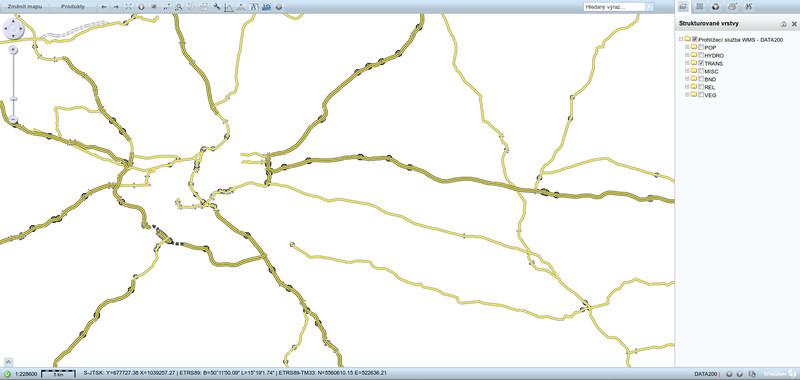Expand the REL layer folder
This screenshot has width=800, height=380.
pyautogui.click(x=687, y=87)
